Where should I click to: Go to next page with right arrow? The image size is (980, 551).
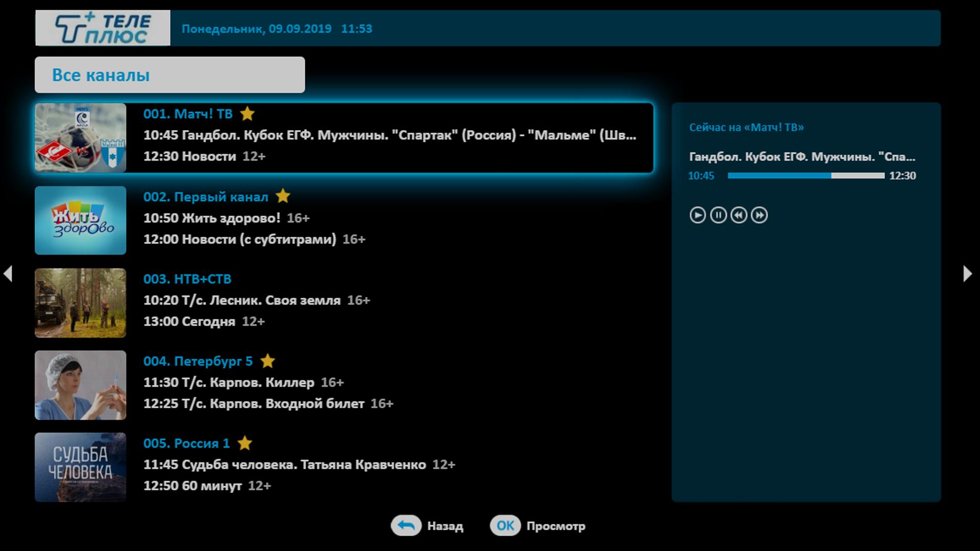pyautogui.click(x=968, y=273)
